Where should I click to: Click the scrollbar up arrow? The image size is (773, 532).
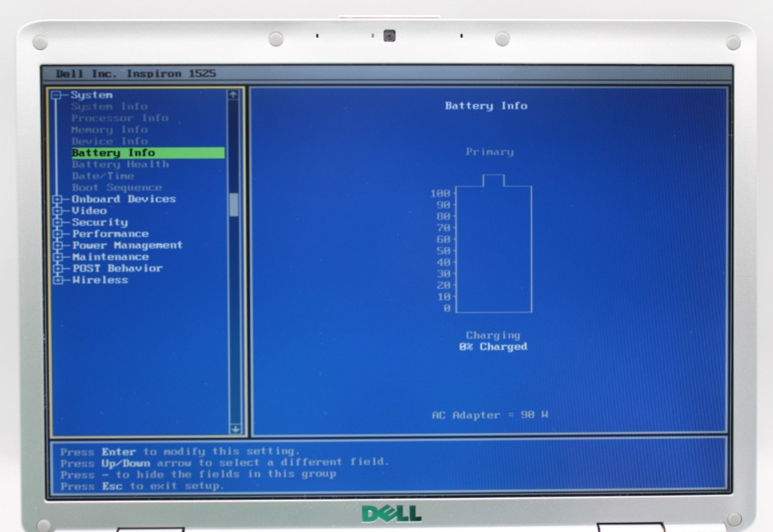point(233,95)
